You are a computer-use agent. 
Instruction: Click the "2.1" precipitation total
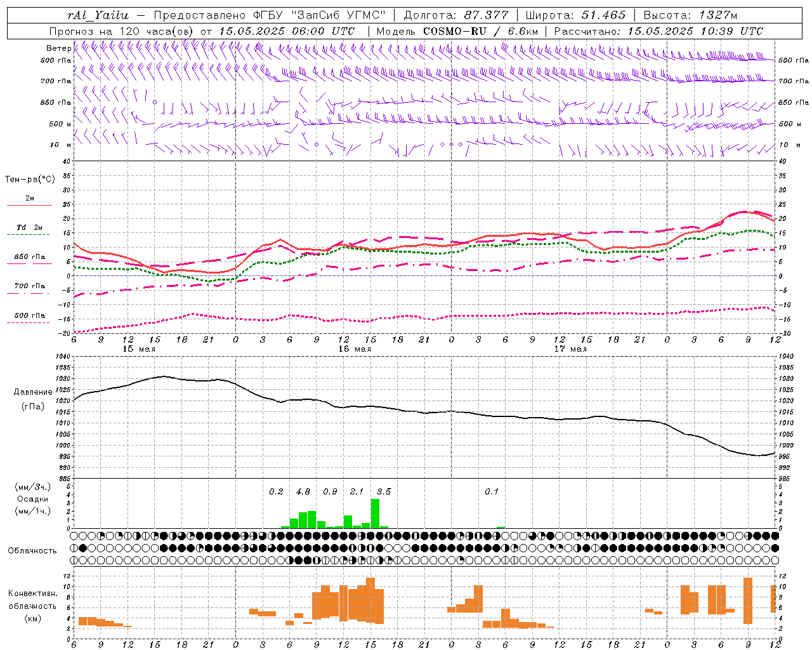click(357, 492)
